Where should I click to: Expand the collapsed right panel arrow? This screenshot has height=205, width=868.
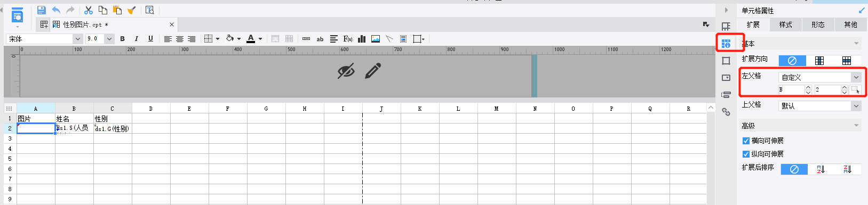coord(726,10)
